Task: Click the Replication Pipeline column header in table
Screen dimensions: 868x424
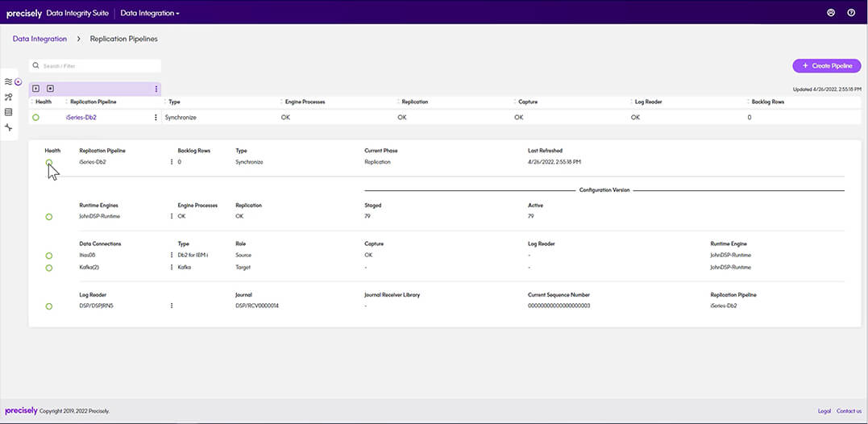Action: (93, 102)
